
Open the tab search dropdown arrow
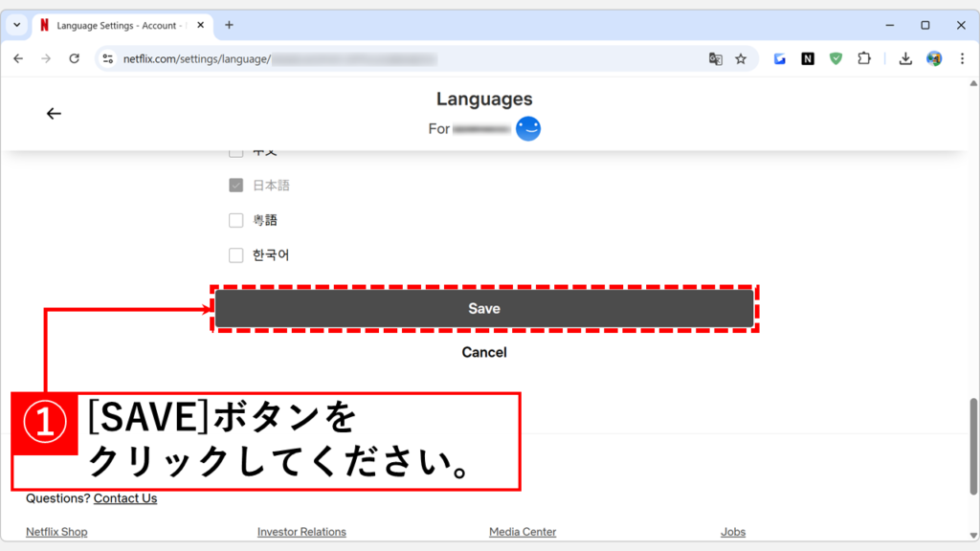pos(17,25)
